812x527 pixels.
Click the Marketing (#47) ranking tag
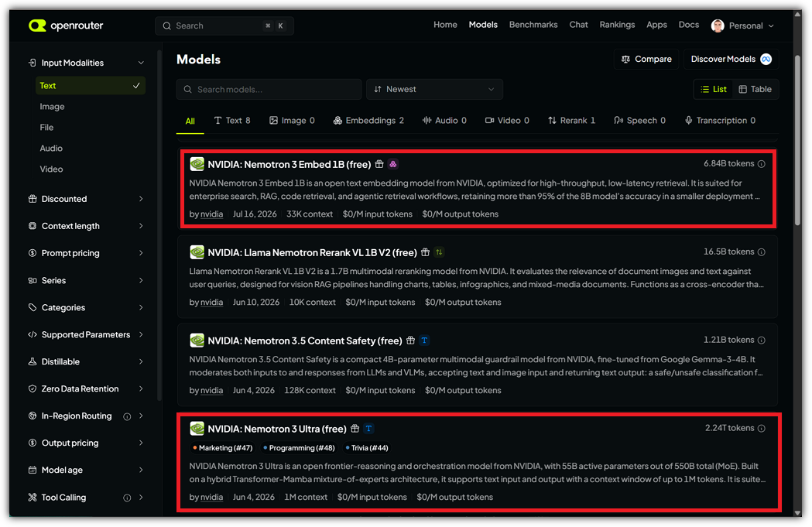pos(223,448)
